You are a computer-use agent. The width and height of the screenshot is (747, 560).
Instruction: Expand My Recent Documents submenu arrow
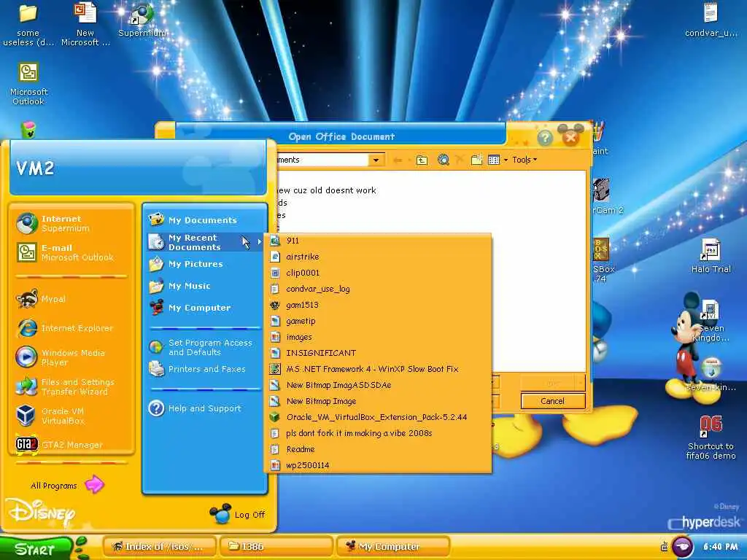click(x=259, y=242)
